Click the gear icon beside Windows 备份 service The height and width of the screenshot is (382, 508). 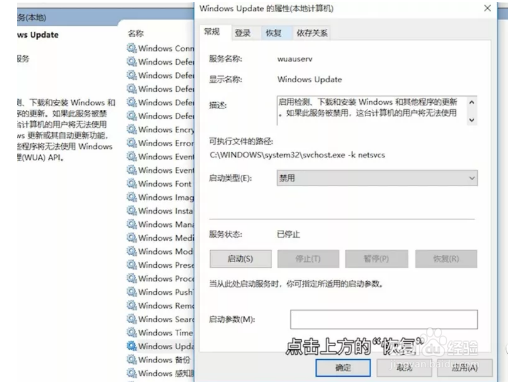coord(132,360)
